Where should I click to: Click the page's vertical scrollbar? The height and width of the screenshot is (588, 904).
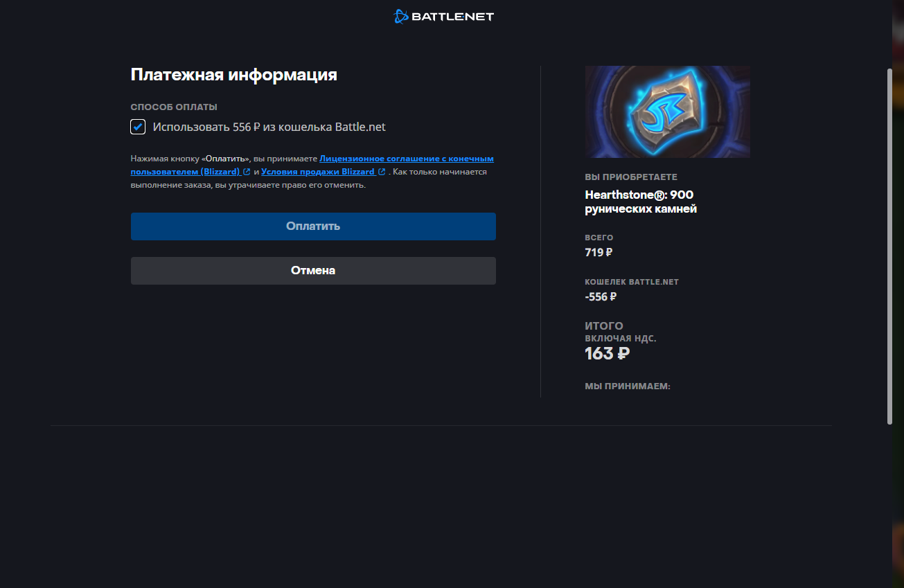pyautogui.click(x=890, y=246)
